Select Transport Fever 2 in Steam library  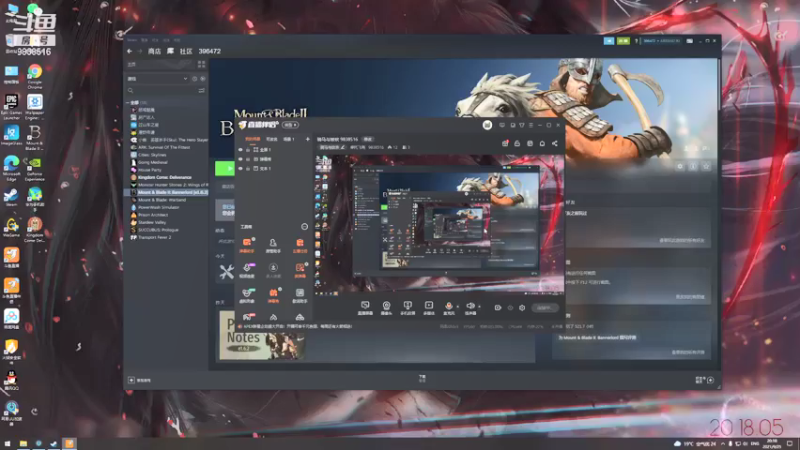click(x=154, y=237)
